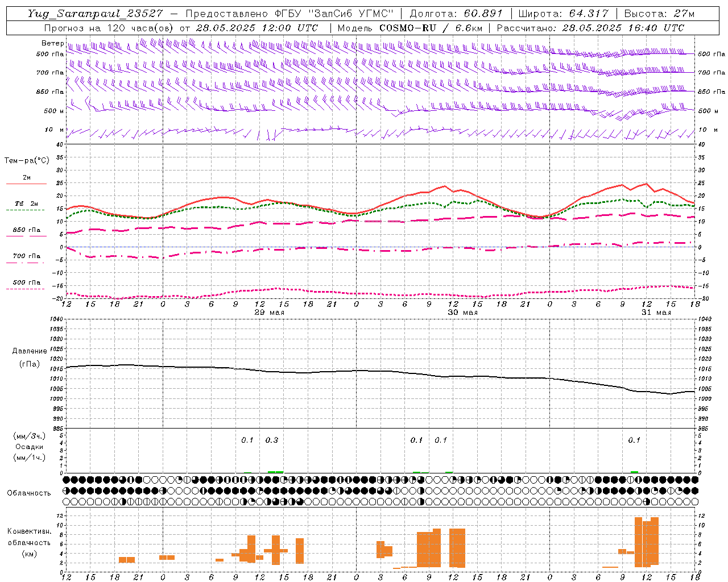The image size is (728, 582).
Task: Click the (км) unit label for convective clouds
Action: [29, 554]
